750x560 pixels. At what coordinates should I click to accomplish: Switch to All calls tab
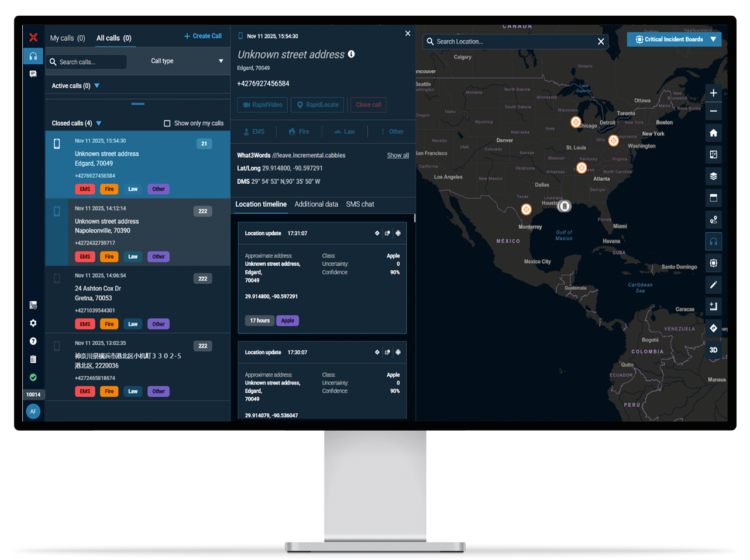[113, 38]
